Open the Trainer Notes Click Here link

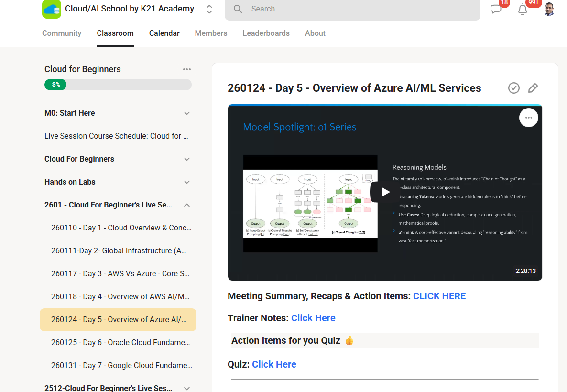pyautogui.click(x=313, y=318)
